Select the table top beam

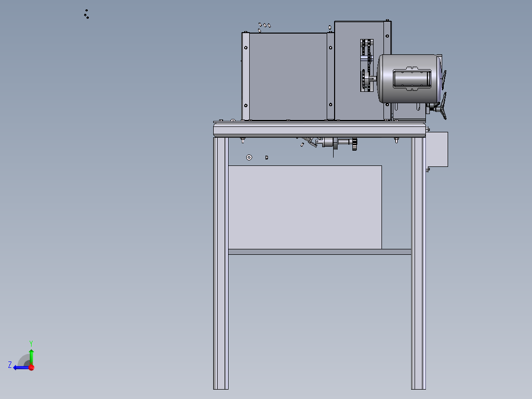[x=319, y=130]
